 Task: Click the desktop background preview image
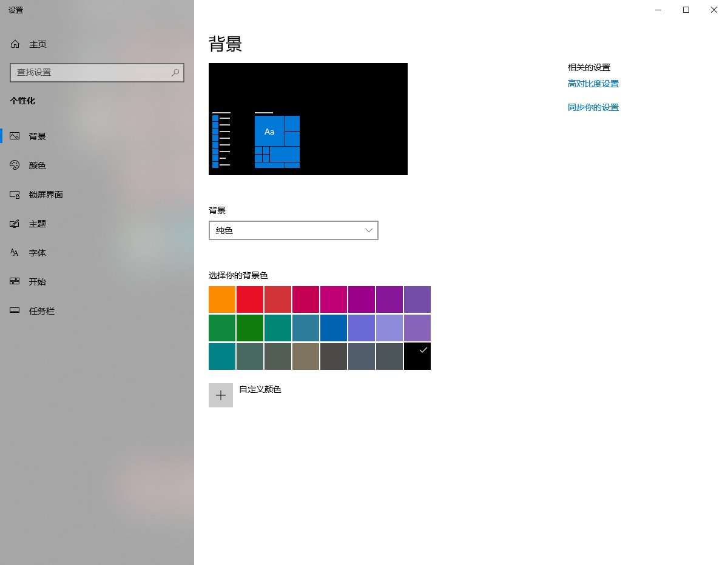coord(308,119)
